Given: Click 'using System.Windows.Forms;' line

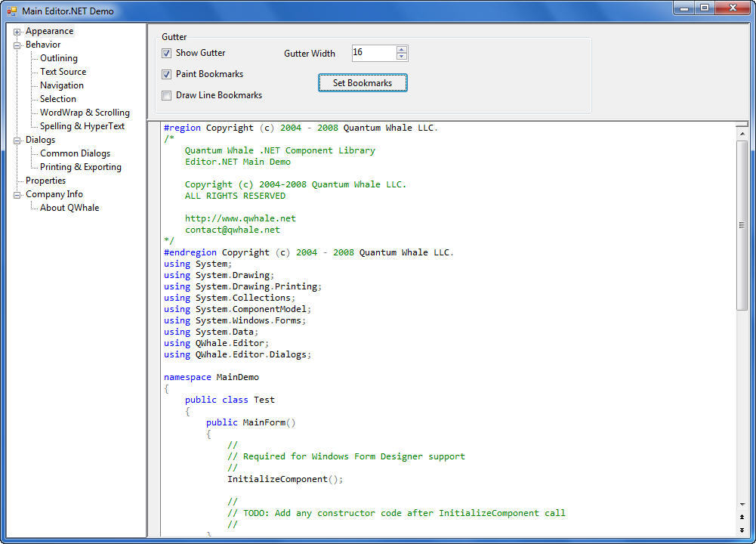Looking at the screenshot, I should (x=235, y=320).
